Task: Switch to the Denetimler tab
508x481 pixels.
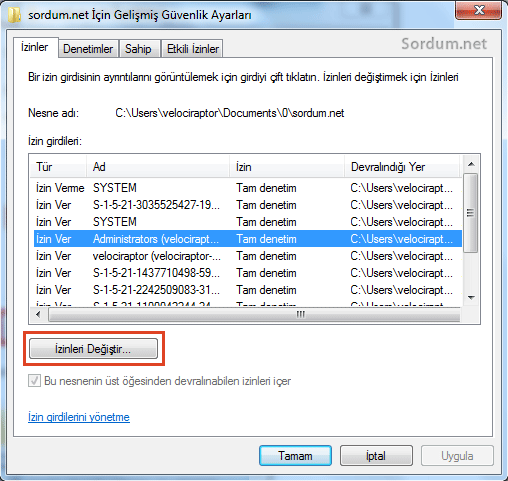Action: tap(88, 49)
